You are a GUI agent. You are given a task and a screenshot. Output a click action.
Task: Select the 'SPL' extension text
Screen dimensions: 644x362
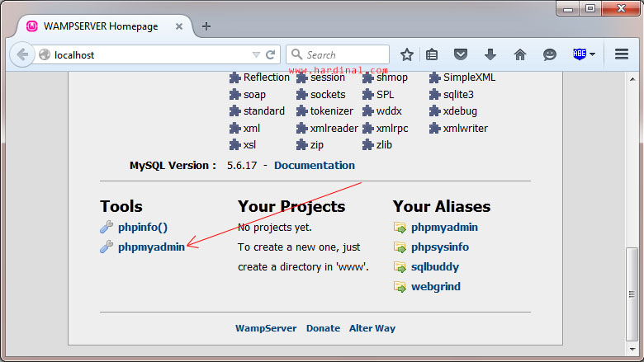385,95
